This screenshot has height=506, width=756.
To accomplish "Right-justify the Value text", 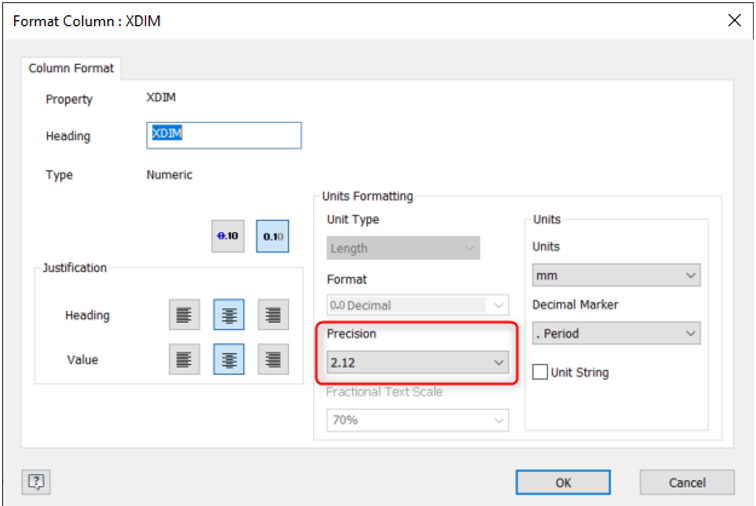I will (273, 359).
